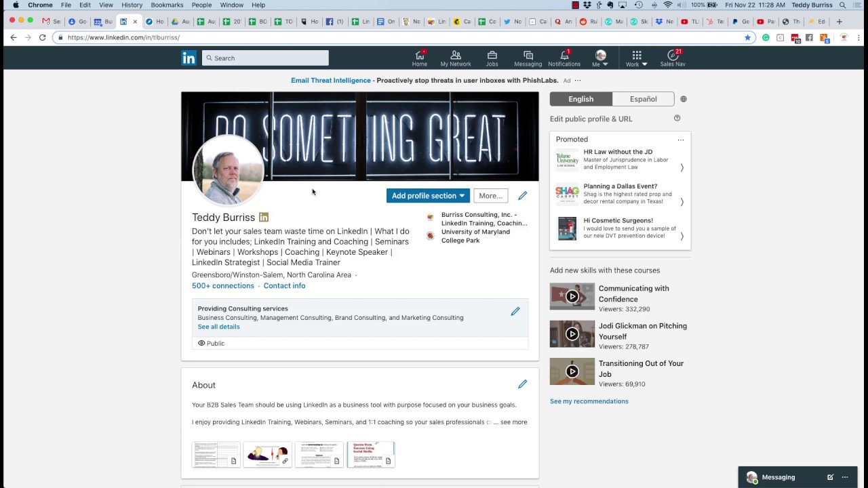The image size is (868, 488).
Task: Open fourth About media thumbnail
Action: pyautogui.click(x=371, y=455)
